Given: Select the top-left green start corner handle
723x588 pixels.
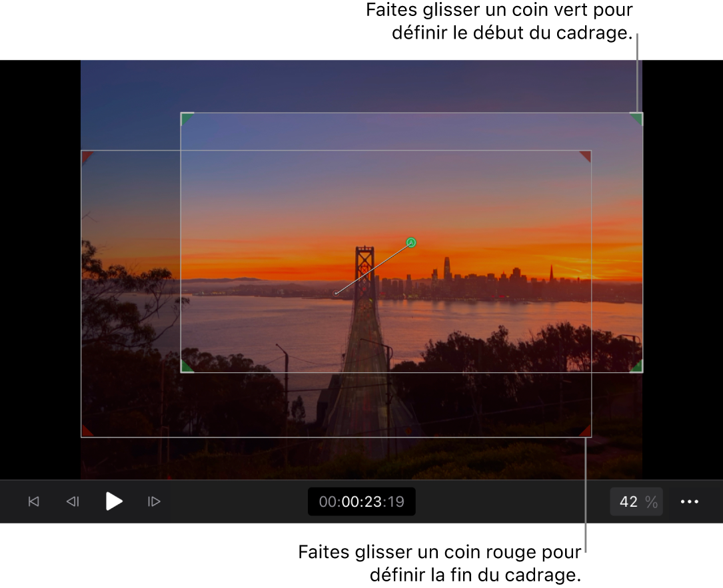Looking at the screenshot, I should pos(187,119).
